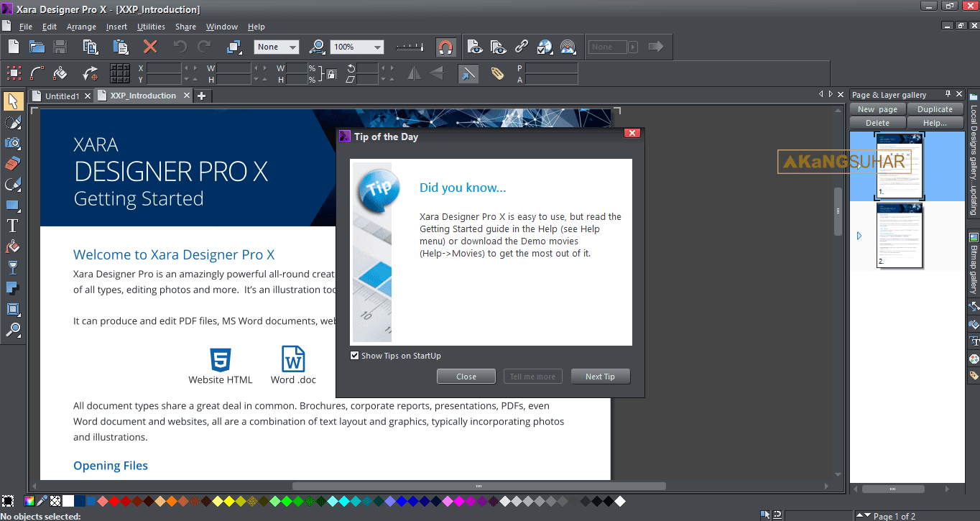Pick the red swatch on color line

pyautogui.click(x=115, y=501)
